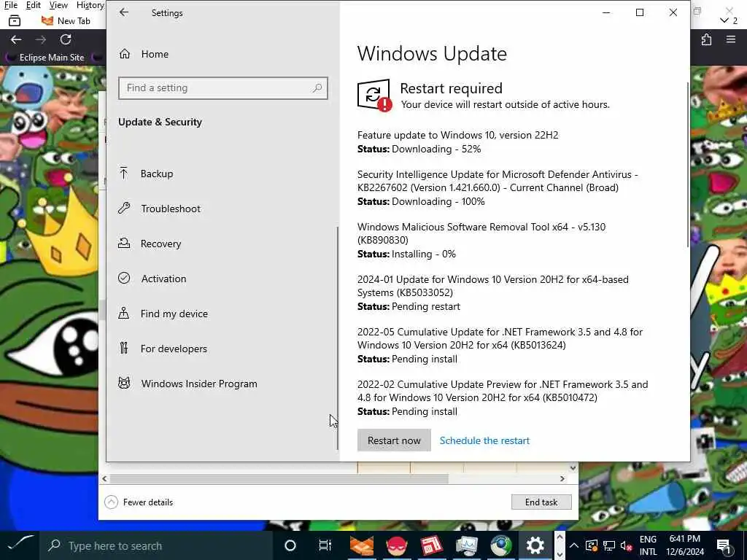Click End task in Task Manager
Image resolution: width=747 pixels, height=560 pixels.
click(541, 502)
